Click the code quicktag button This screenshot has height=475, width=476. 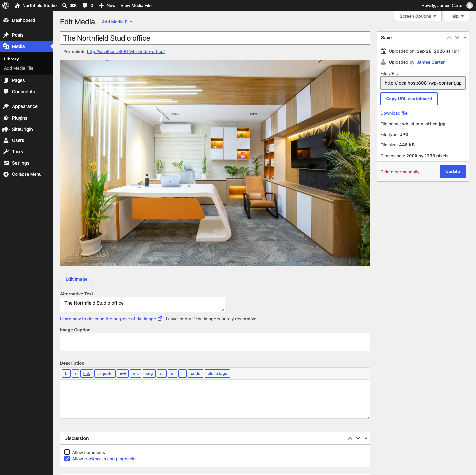195,374
